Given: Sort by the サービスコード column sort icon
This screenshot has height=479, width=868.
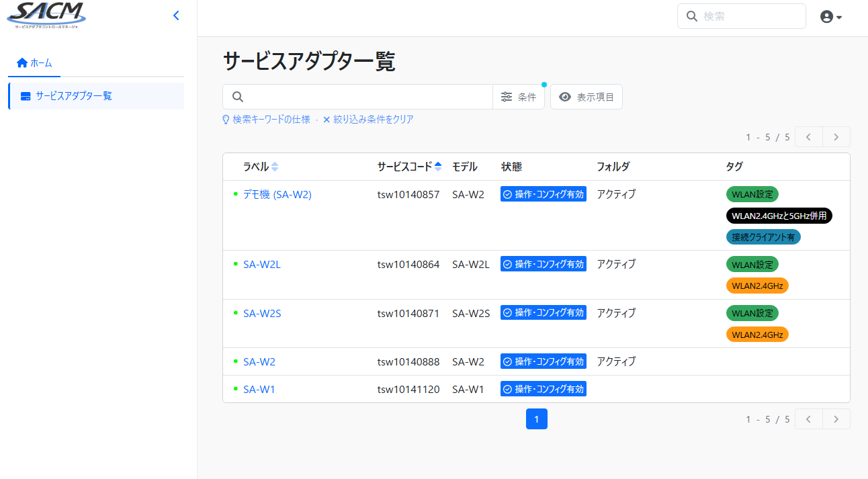Looking at the screenshot, I should 438,167.
